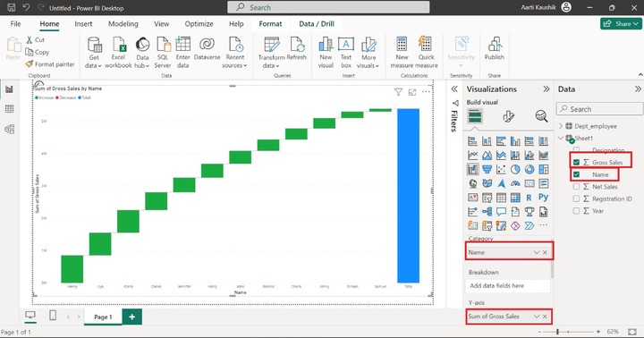
Task: Click the Format painter button
Action: click(50, 64)
